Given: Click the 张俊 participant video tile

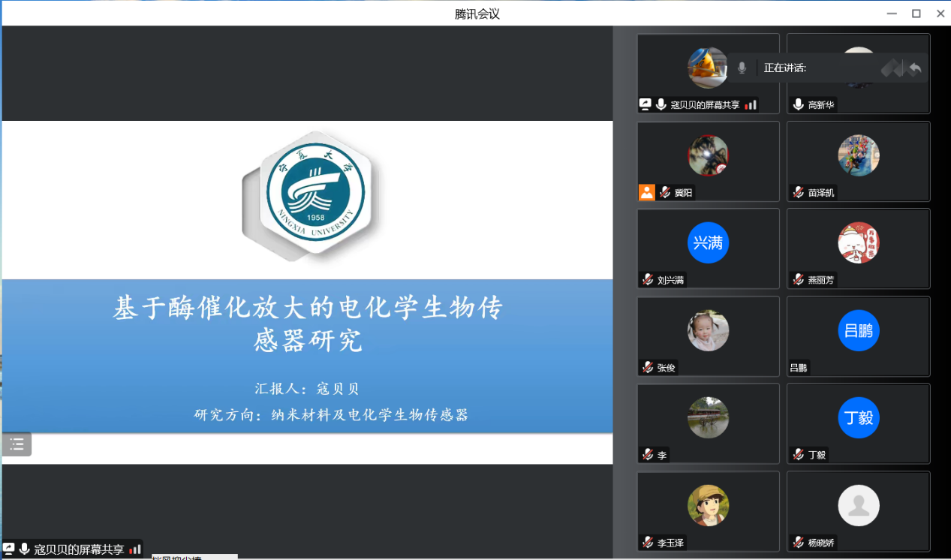Looking at the screenshot, I should pyautogui.click(x=708, y=336).
